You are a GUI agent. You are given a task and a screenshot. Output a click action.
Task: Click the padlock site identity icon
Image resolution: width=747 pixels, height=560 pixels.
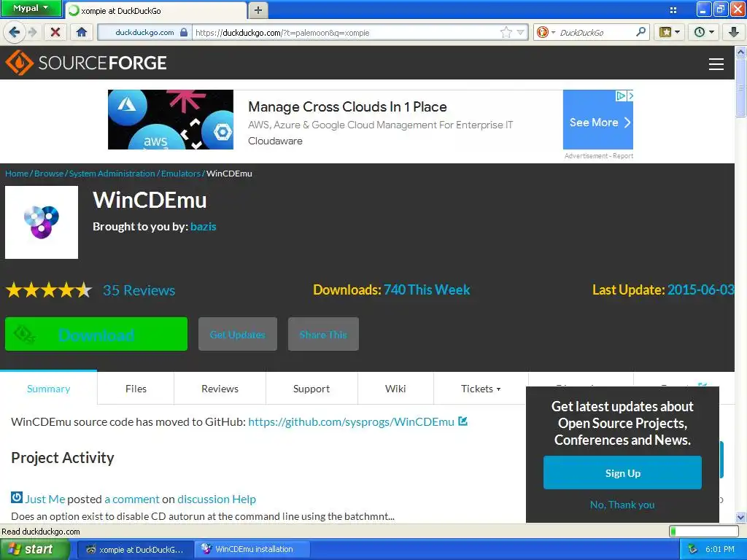(x=184, y=32)
